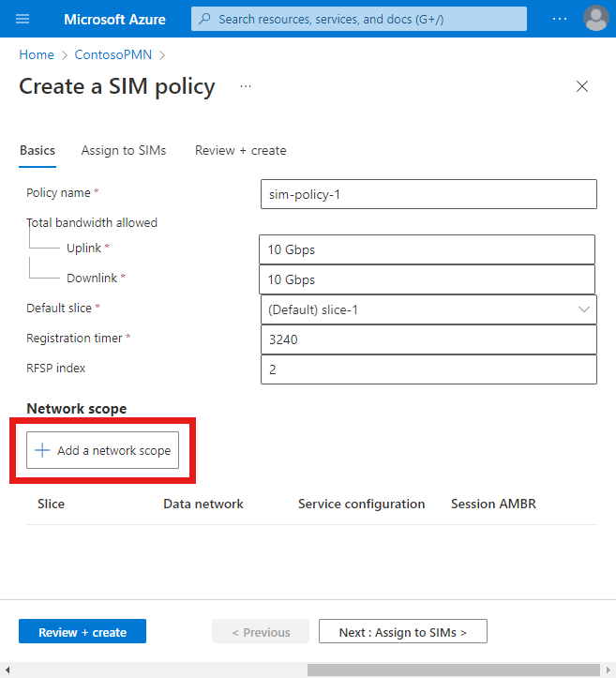The height and width of the screenshot is (678, 616).
Task: Select the Basics tab
Action: point(38,150)
